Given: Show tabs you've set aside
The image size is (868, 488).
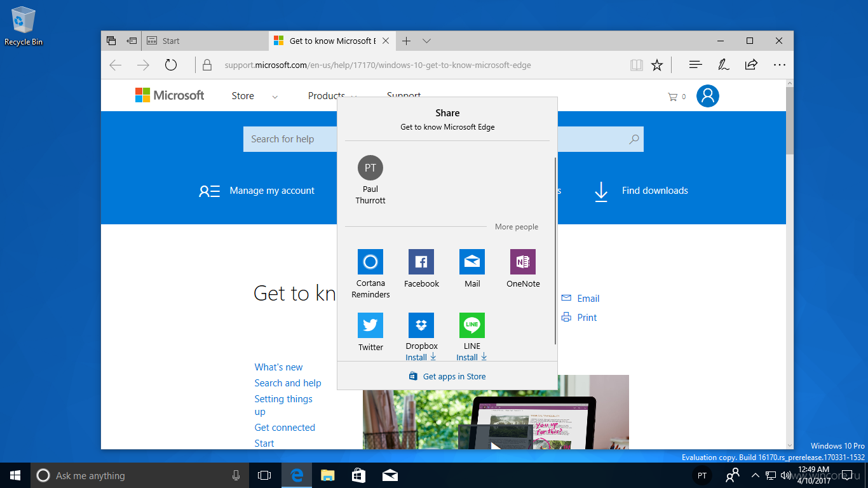Looking at the screenshot, I should point(111,41).
